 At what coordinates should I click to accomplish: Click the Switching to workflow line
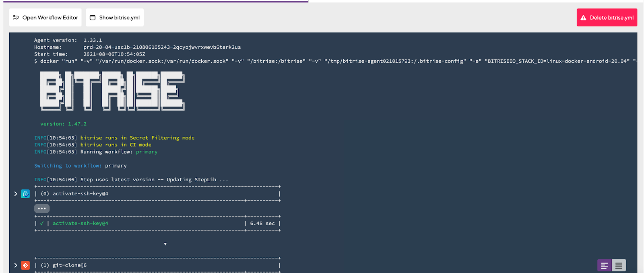point(80,166)
